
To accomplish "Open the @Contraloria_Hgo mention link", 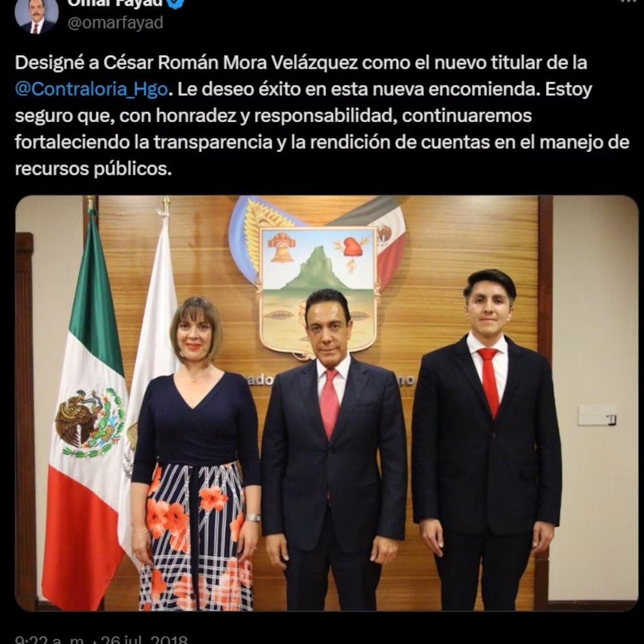I will [x=91, y=89].
